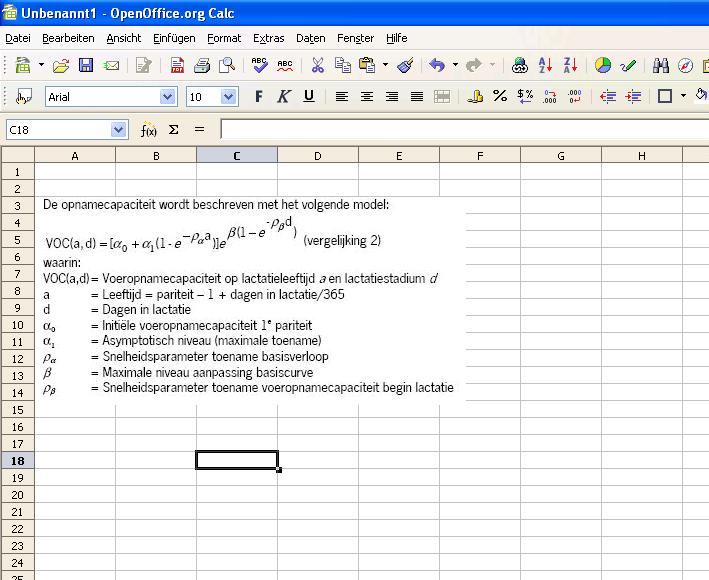The height and width of the screenshot is (580, 709).
Task: Open Find & Replace binoculars icon
Action: click(661, 66)
